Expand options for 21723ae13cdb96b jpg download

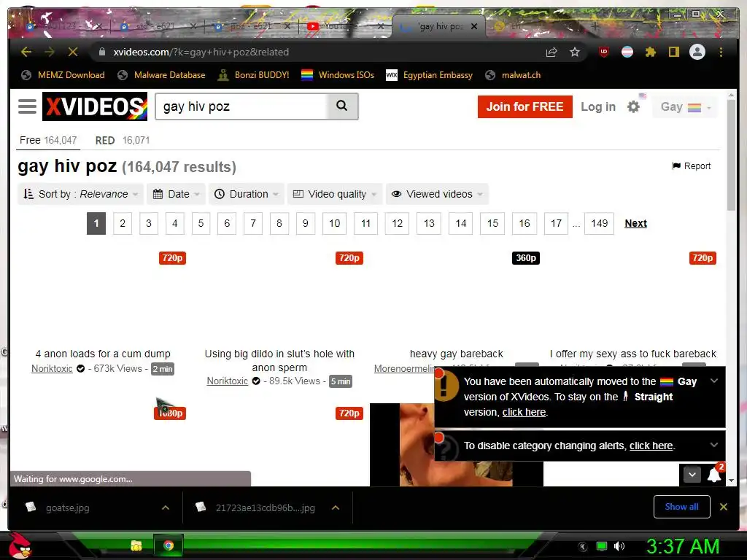[x=336, y=507]
